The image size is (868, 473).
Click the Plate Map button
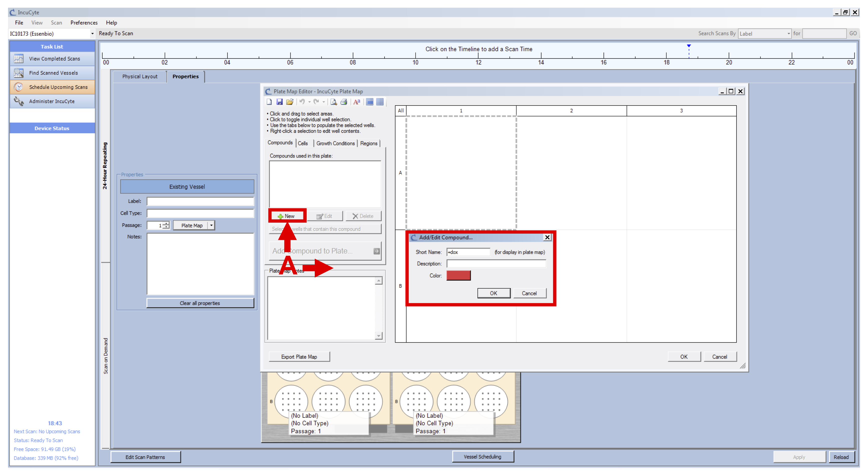click(x=192, y=225)
